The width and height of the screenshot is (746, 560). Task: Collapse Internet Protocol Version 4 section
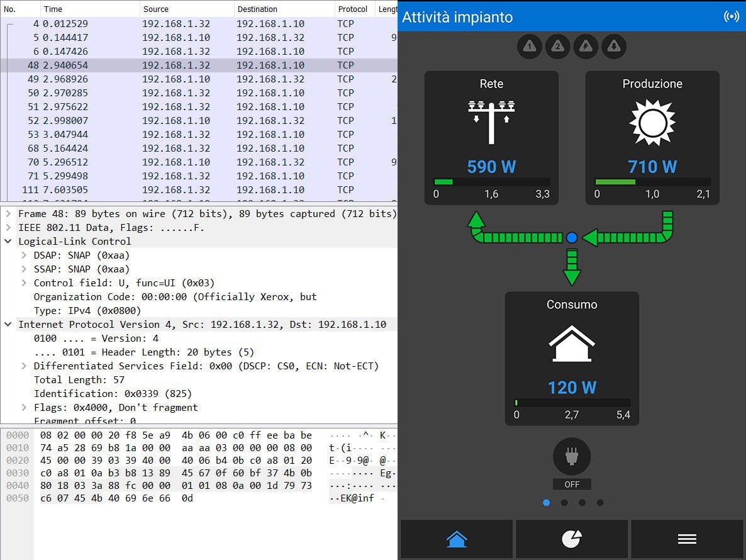(x=8, y=324)
